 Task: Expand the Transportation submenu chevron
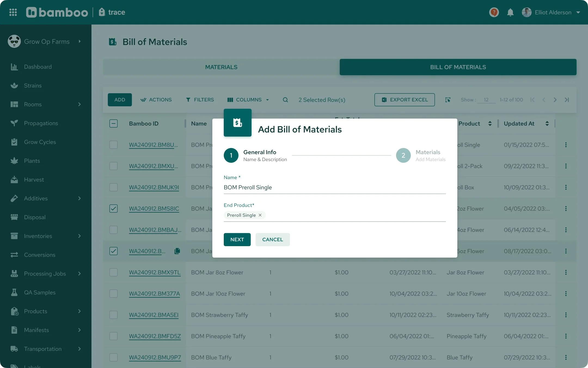coord(79,349)
